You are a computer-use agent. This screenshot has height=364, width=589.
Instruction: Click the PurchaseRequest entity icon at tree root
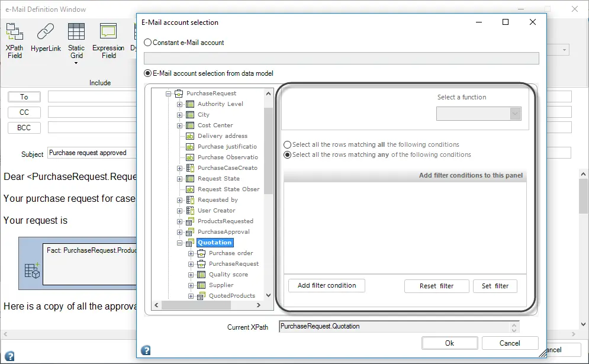179,93
